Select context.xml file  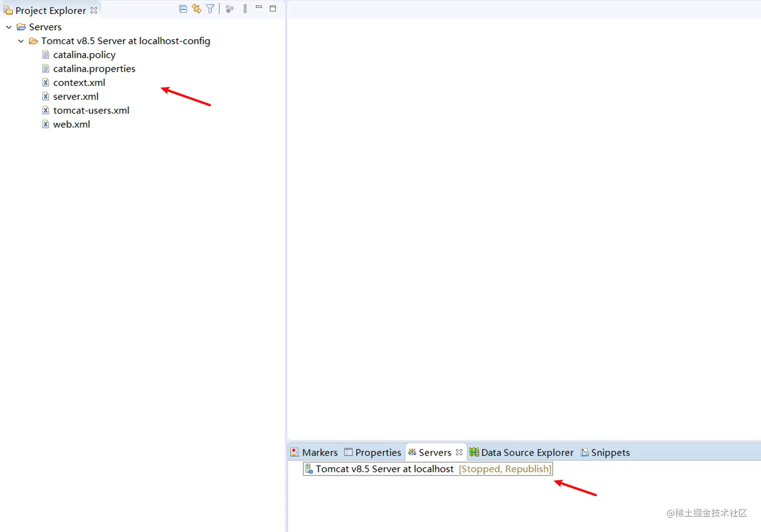point(79,82)
